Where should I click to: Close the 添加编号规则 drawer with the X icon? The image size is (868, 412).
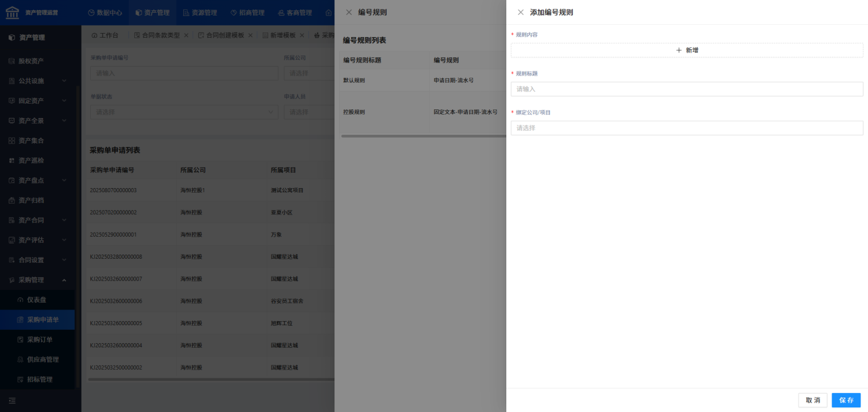click(521, 12)
